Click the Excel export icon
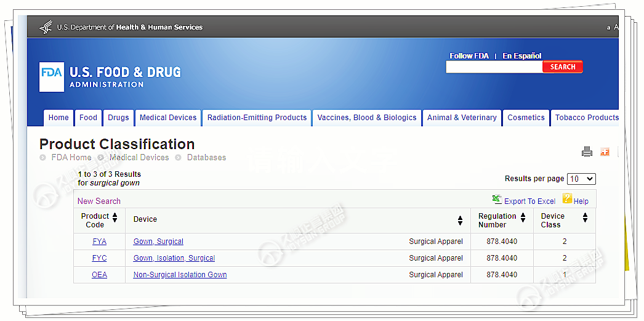This screenshot has width=644, height=321. click(497, 199)
